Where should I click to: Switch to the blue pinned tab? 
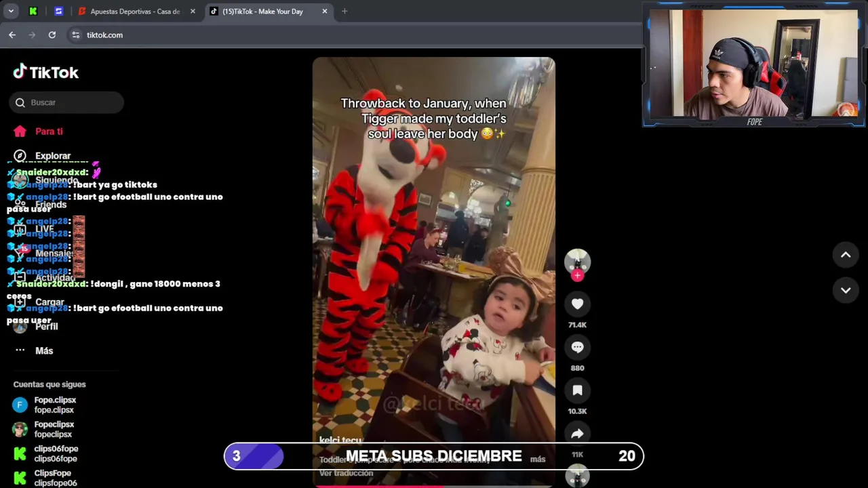click(58, 12)
